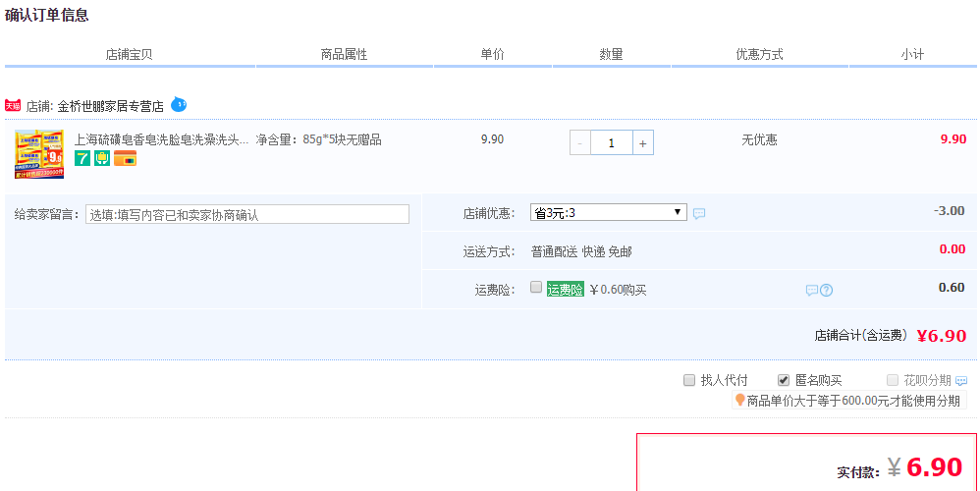The height and width of the screenshot is (491, 980).
Task: Click the 单价 column header
Action: tap(492, 54)
